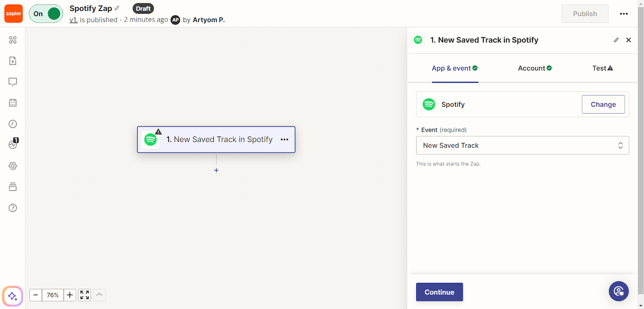
Task: Click the Spotify app logo in app row
Action: point(429,104)
